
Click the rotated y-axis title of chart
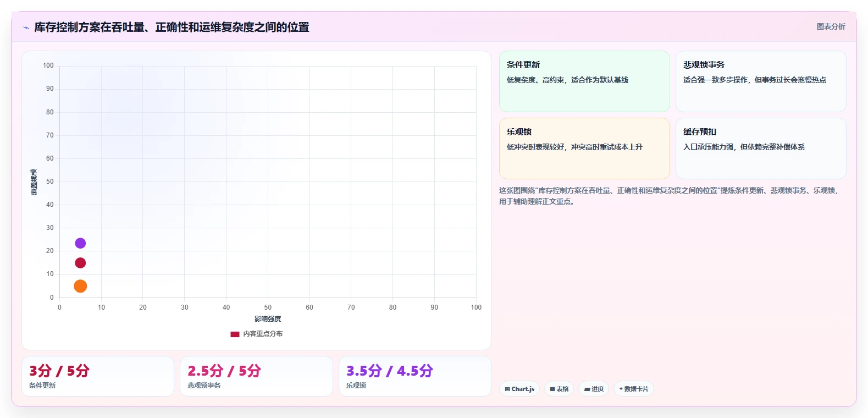pyautogui.click(x=34, y=182)
